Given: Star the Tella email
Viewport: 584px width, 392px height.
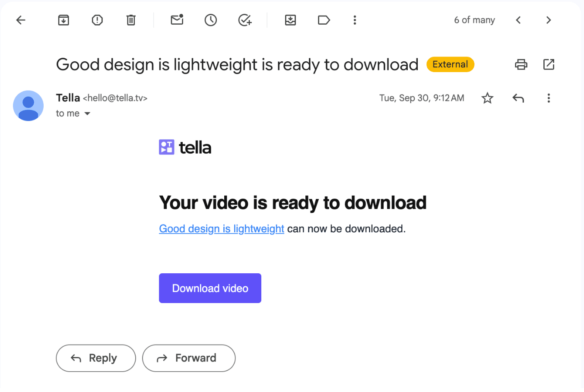Looking at the screenshot, I should pos(487,98).
